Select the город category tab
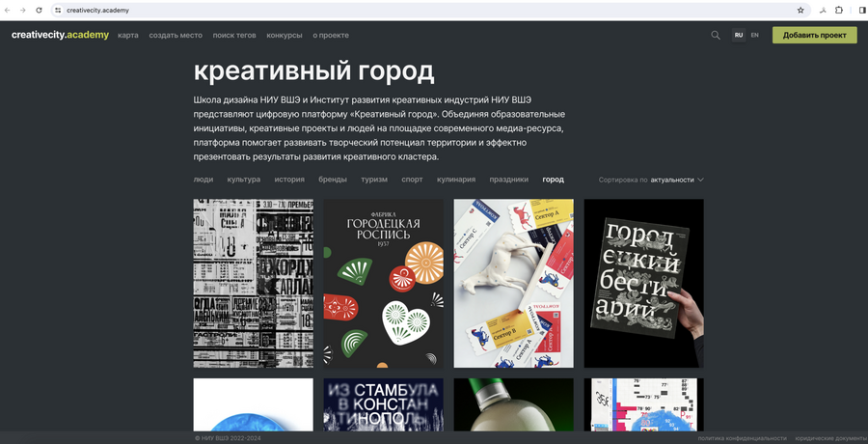 point(553,180)
